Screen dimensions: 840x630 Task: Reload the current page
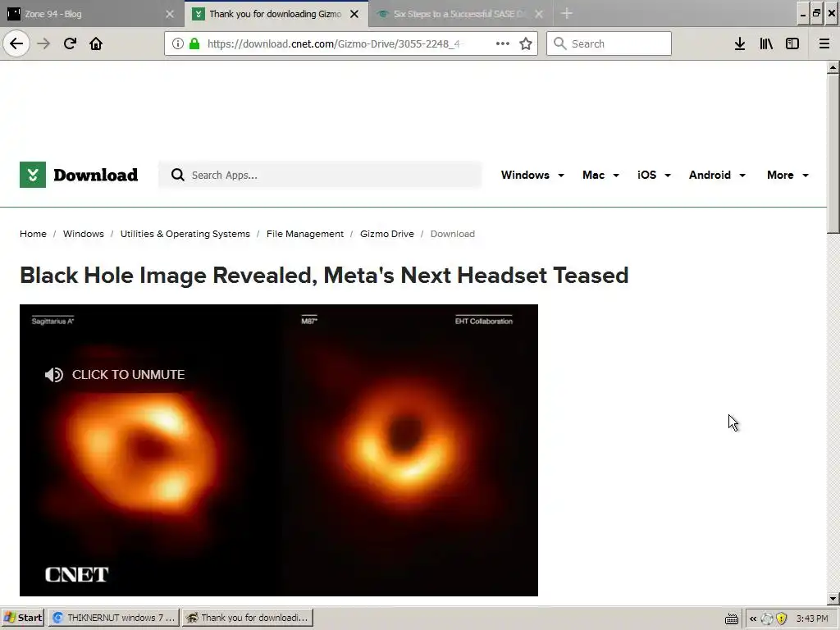[70, 43]
